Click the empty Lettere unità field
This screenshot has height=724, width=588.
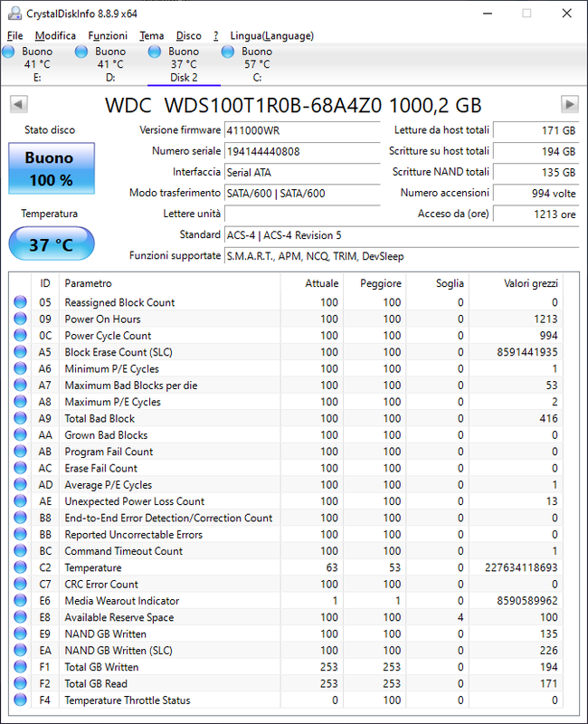pyautogui.click(x=302, y=214)
